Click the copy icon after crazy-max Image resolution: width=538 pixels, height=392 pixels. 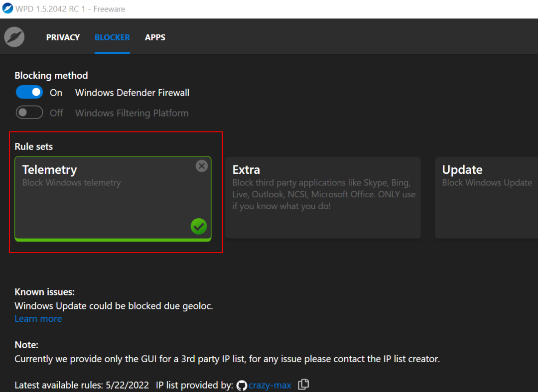303,385
